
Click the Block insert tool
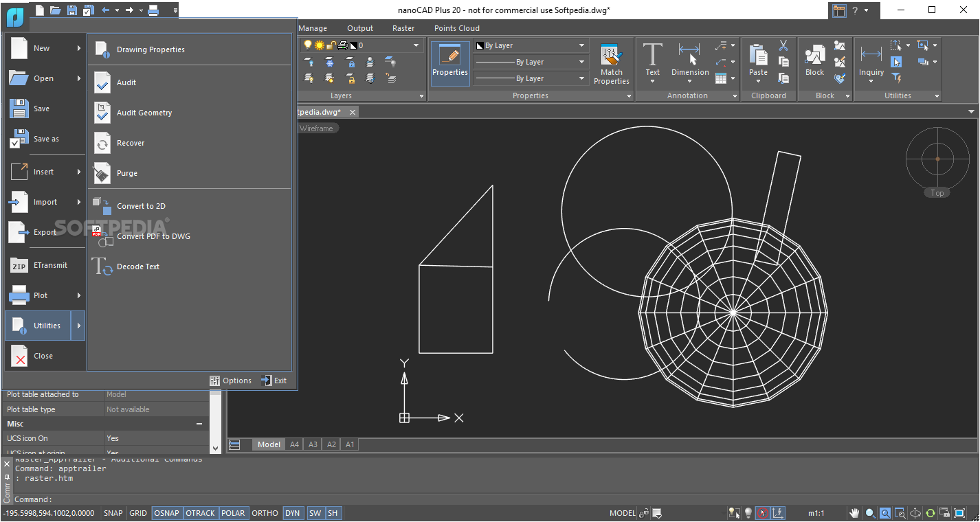(x=814, y=60)
